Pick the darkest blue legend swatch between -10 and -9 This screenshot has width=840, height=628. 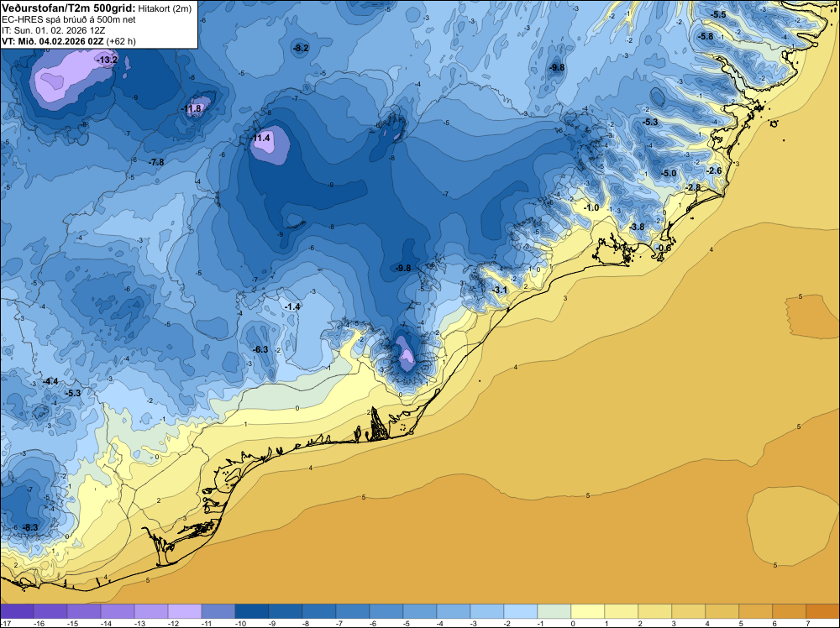(252, 611)
